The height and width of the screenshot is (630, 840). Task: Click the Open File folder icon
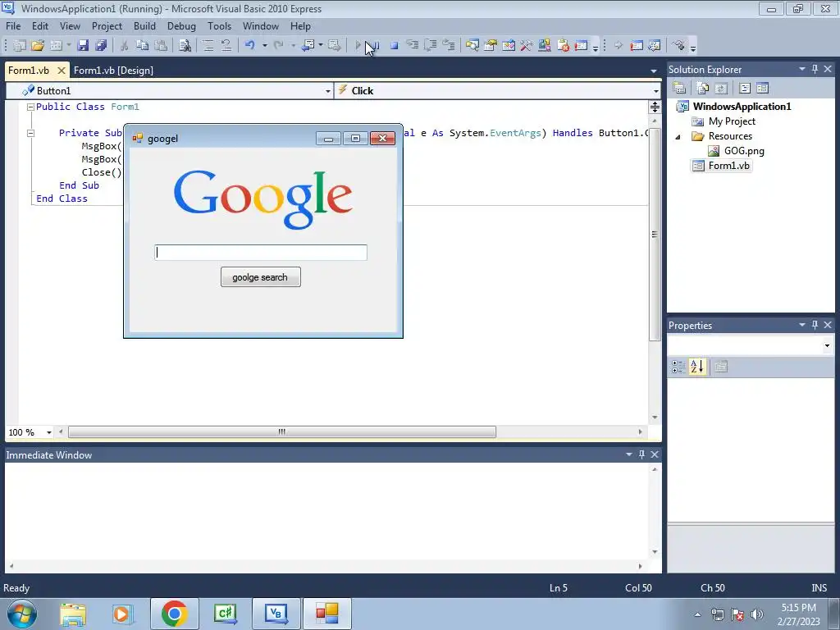point(38,46)
